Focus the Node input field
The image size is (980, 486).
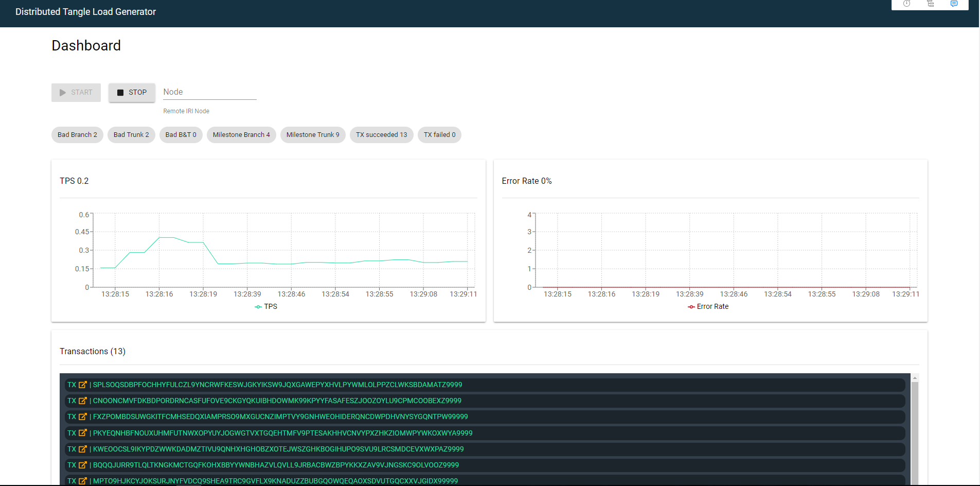210,92
